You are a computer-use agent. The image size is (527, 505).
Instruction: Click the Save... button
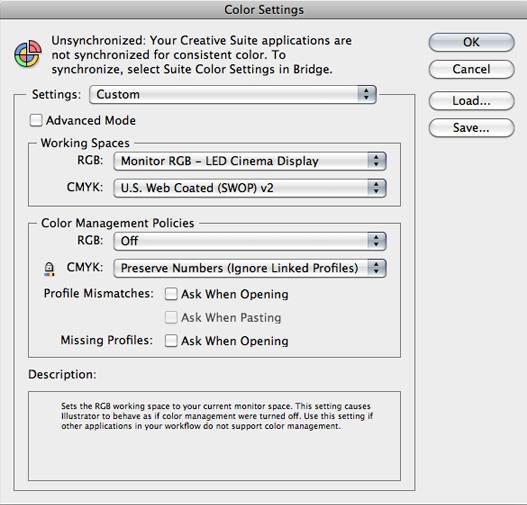coord(471,128)
